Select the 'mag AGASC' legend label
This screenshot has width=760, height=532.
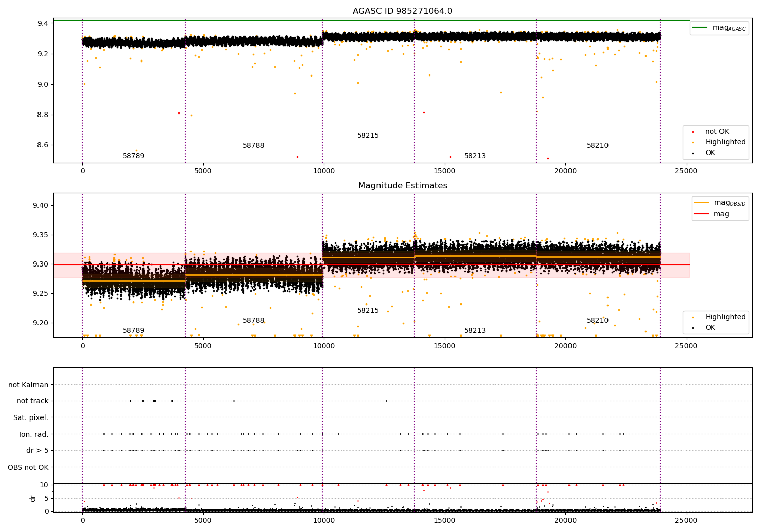click(729, 28)
